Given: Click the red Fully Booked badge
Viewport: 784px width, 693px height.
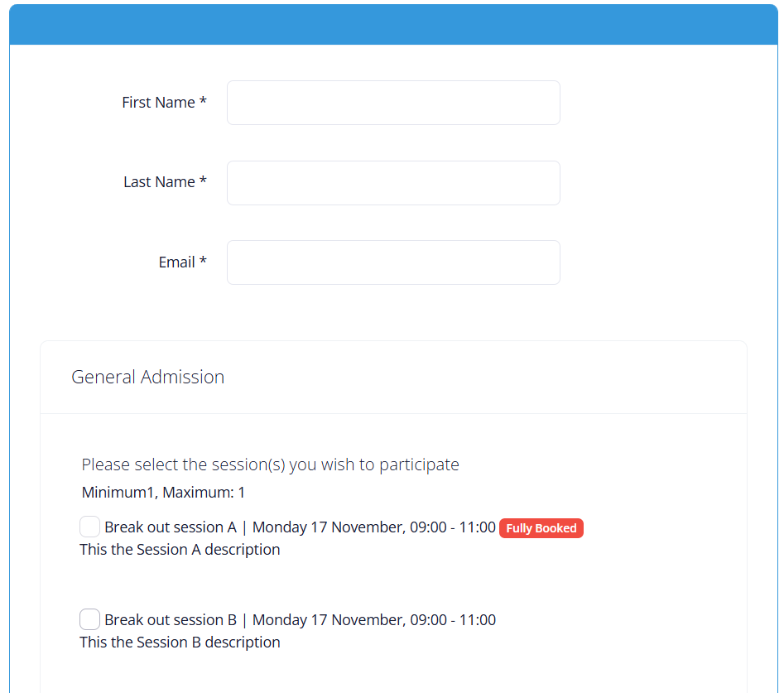Looking at the screenshot, I should [541, 528].
